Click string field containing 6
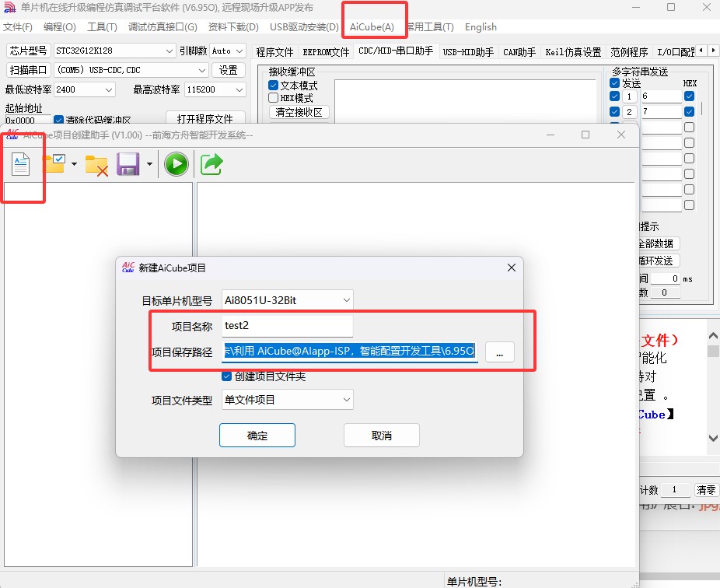720x588 pixels. 661,96
